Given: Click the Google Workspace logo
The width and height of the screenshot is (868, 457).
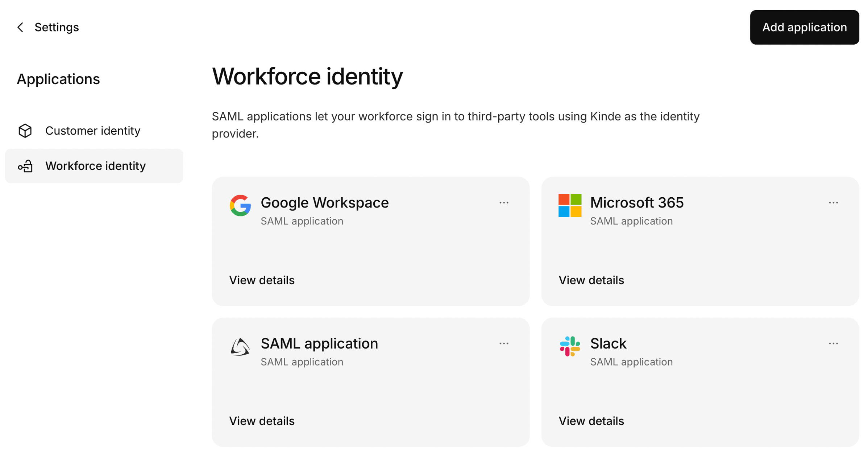Looking at the screenshot, I should point(240,205).
